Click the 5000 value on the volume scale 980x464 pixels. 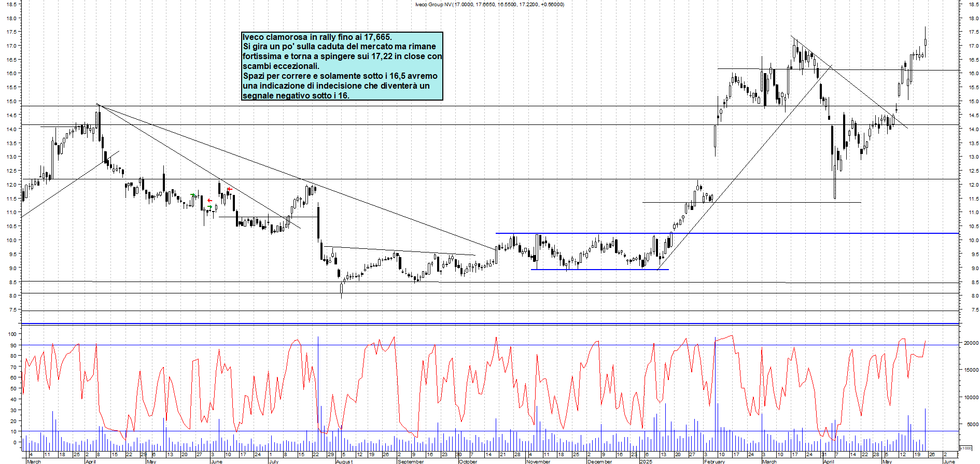pos(972,425)
